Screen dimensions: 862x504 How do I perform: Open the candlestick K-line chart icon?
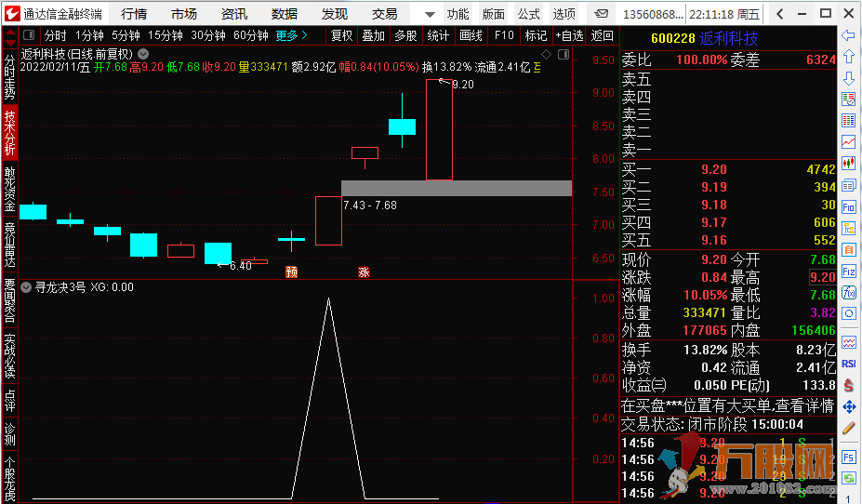[x=848, y=163]
